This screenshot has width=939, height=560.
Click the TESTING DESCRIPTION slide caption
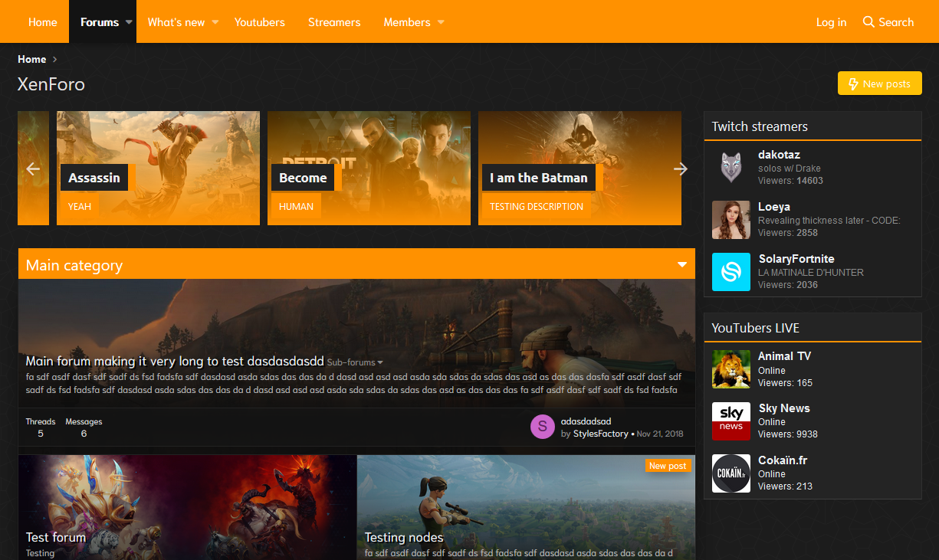(537, 206)
